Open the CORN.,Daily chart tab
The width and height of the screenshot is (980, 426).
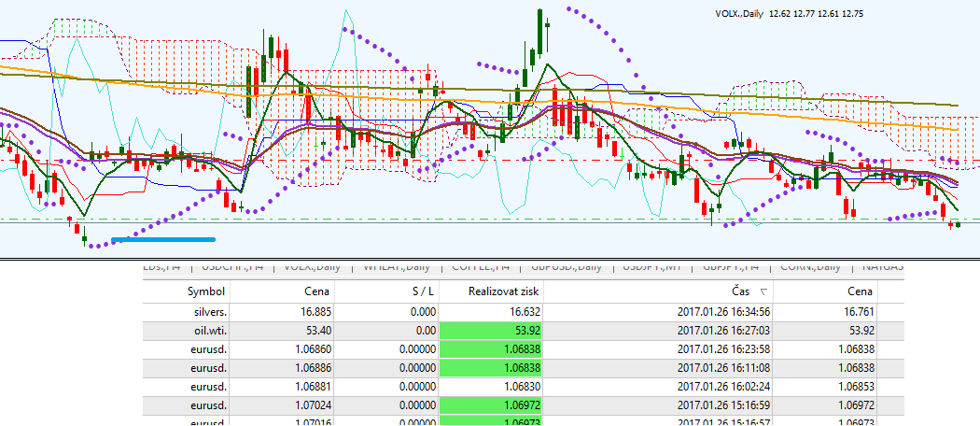[x=811, y=266]
